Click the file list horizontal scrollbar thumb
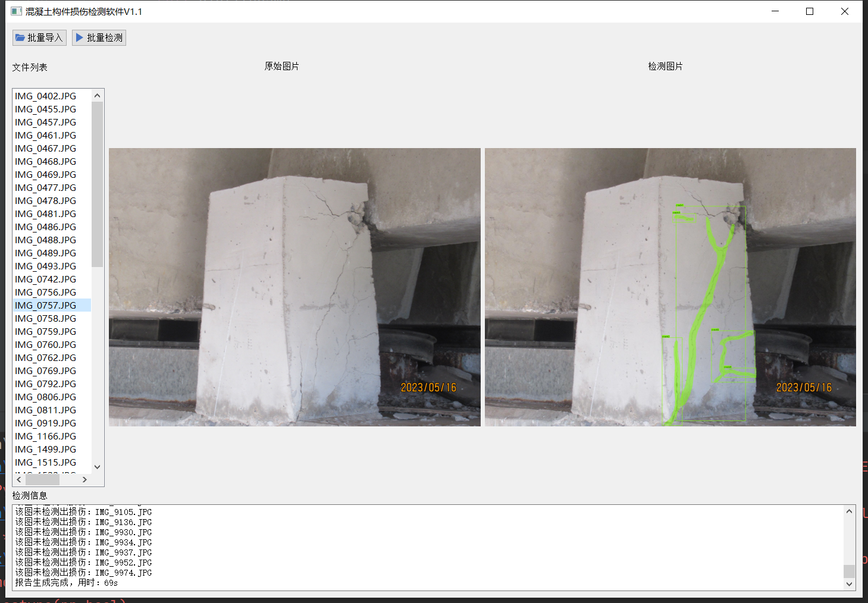 click(x=42, y=479)
